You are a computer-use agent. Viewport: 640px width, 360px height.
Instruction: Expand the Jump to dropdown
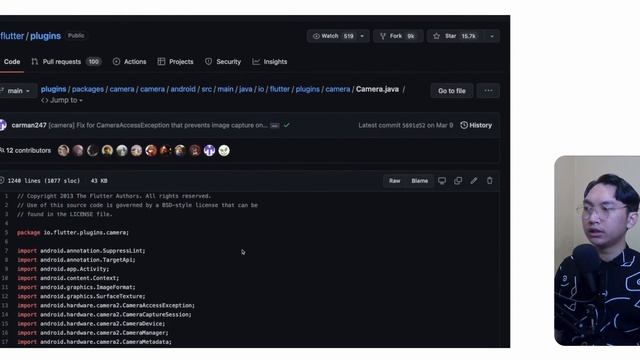62,100
